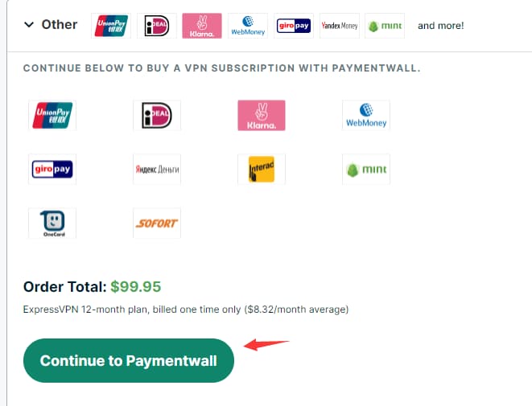Click the iDEAL icon in header row
Image resolution: width=532 pixels, height=406 pixels.
pos(156,26)
